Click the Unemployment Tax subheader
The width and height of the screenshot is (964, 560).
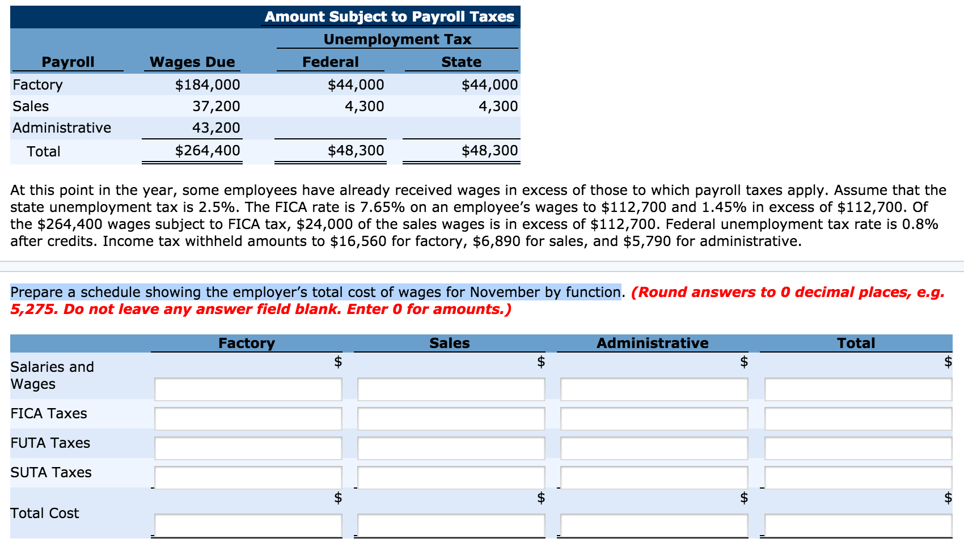(x=398, y=40)
